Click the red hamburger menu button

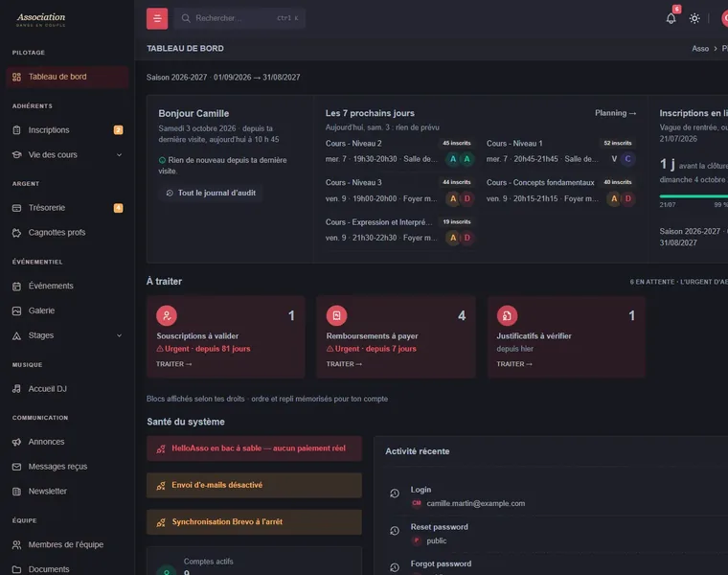pyautogui.click(x=157, y=18)
